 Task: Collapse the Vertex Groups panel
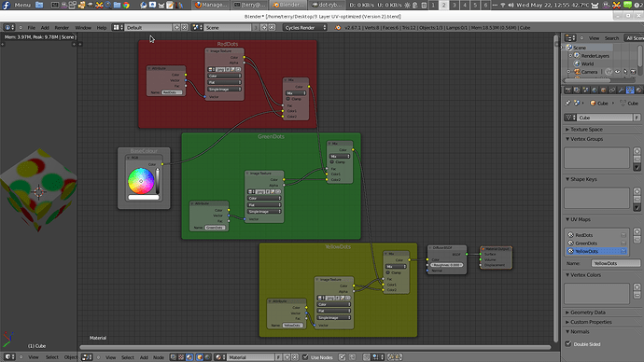(x=586, y=139)
